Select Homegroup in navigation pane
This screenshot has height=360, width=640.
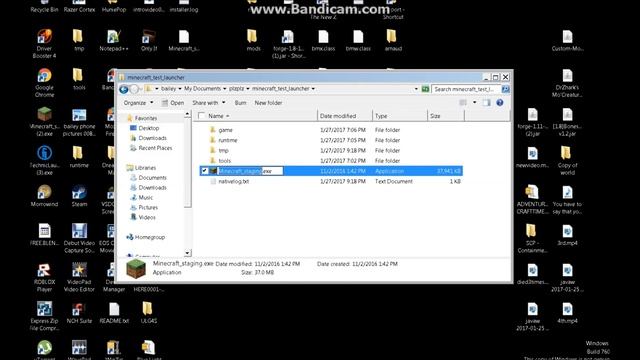tap(145, 237)
